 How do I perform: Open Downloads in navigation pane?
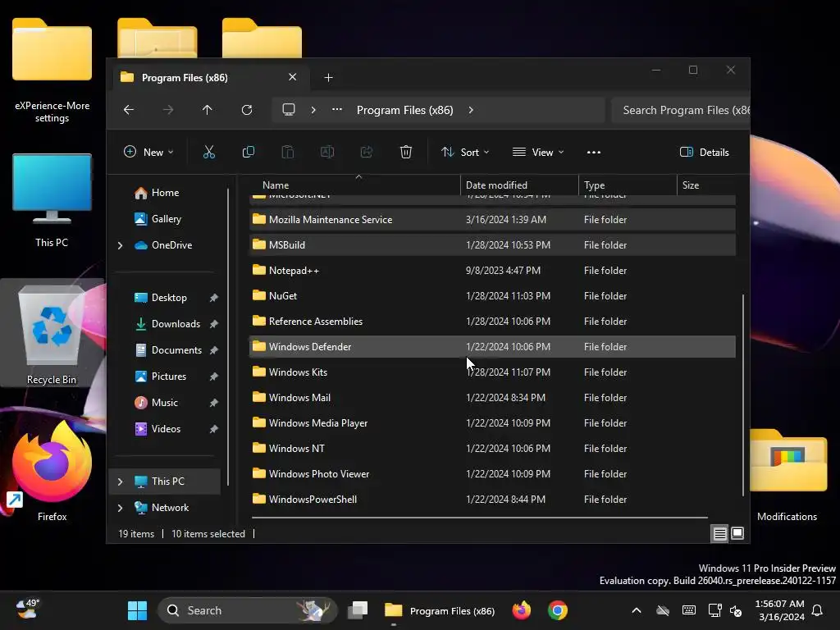tap(176, 324)
